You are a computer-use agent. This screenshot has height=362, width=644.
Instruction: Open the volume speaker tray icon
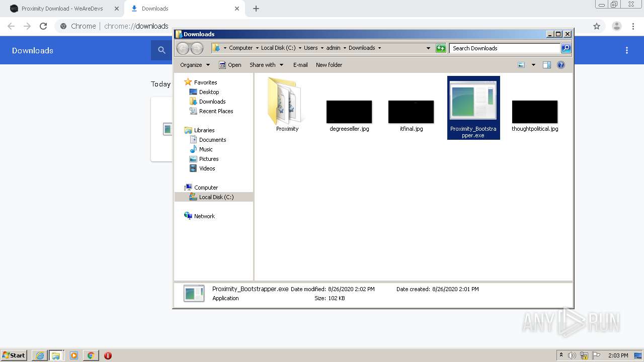tap(572, 355)
